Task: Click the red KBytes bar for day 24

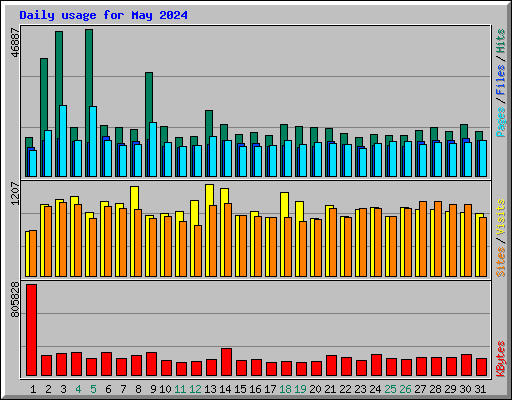Action: tap(377, 365)
